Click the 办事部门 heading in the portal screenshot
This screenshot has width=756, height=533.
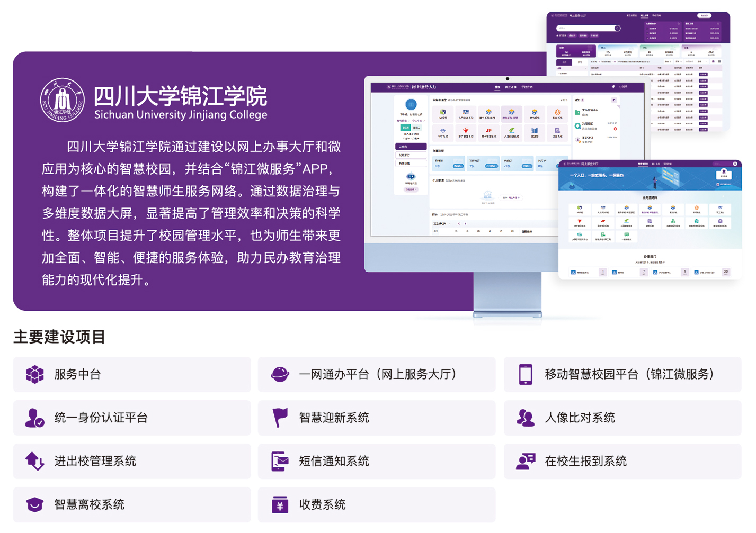click(650, 256)
